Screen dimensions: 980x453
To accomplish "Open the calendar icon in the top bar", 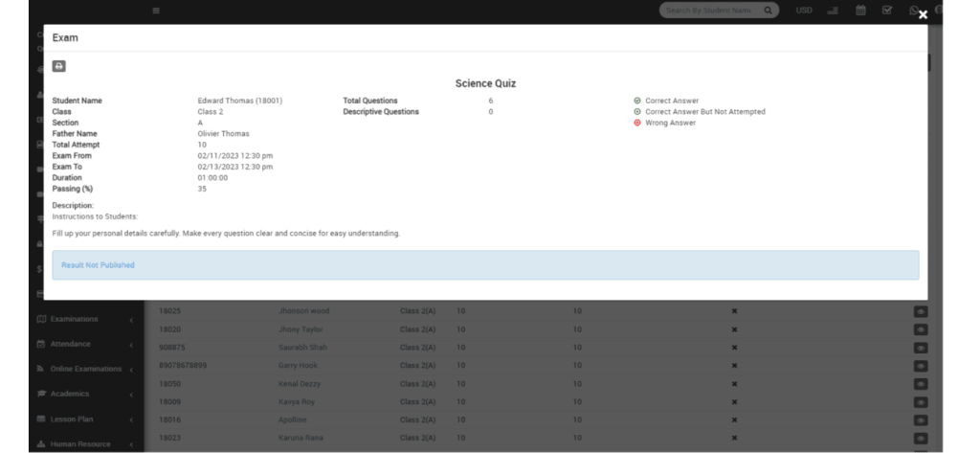I will click(860, 11).
